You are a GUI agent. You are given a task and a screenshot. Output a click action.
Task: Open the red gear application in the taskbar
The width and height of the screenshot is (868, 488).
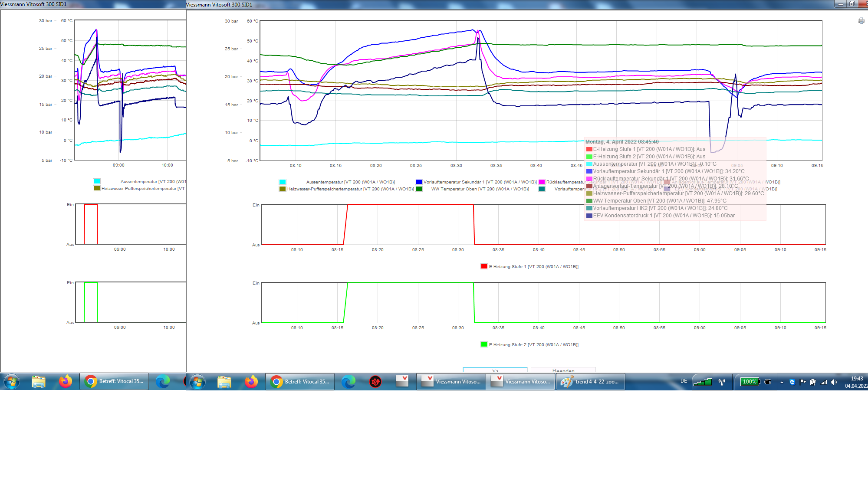[375, 382]
